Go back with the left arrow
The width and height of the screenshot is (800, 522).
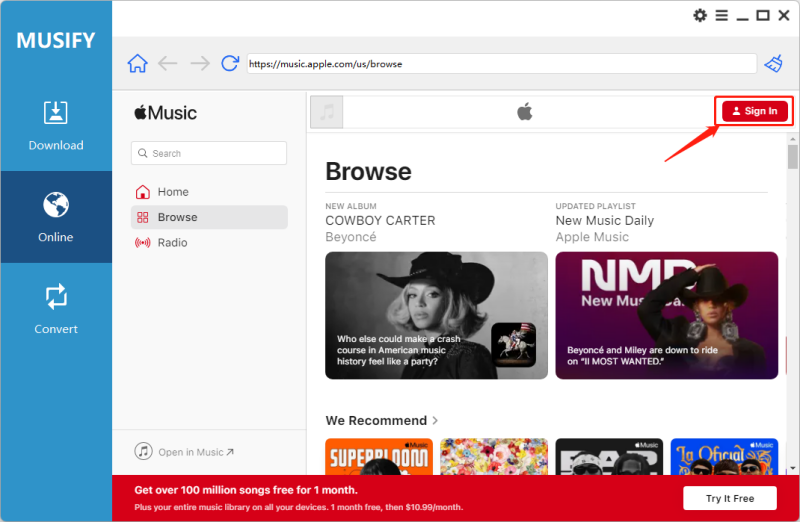(168, 64)
